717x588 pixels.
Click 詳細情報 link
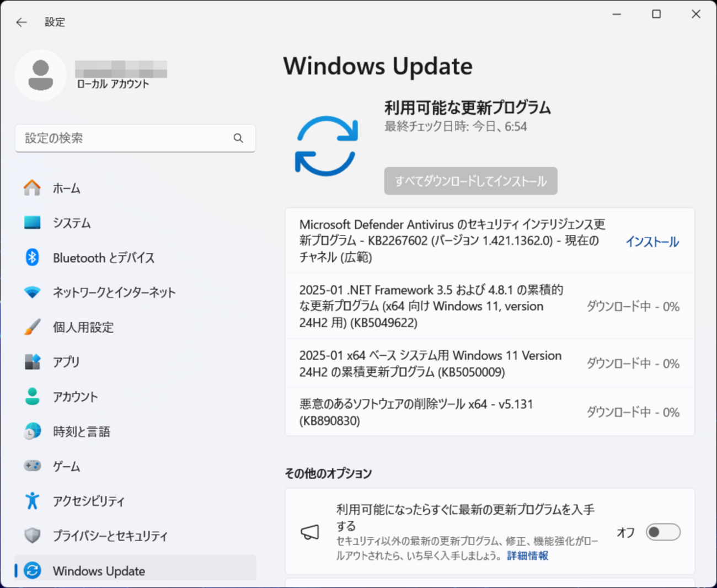(528, 555)
